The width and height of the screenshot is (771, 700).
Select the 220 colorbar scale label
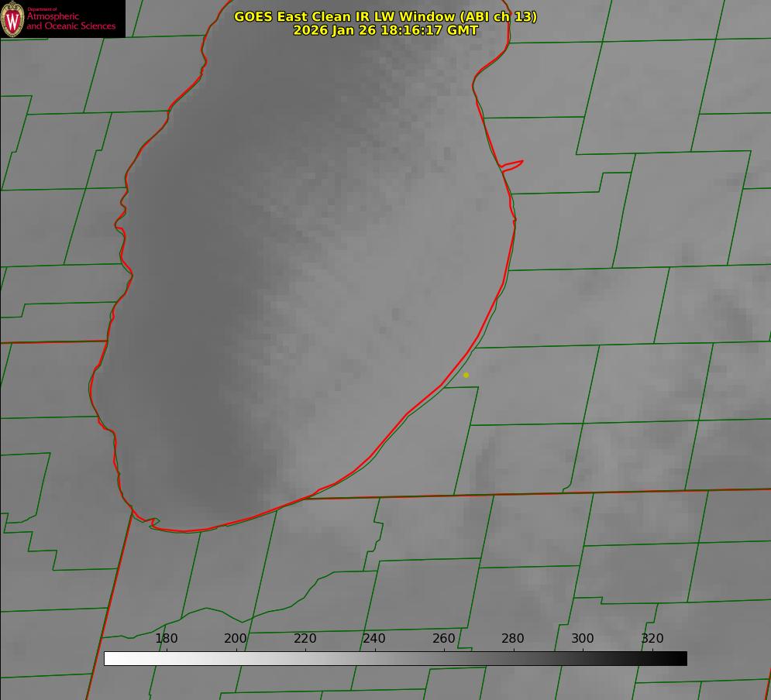point(305,638)
